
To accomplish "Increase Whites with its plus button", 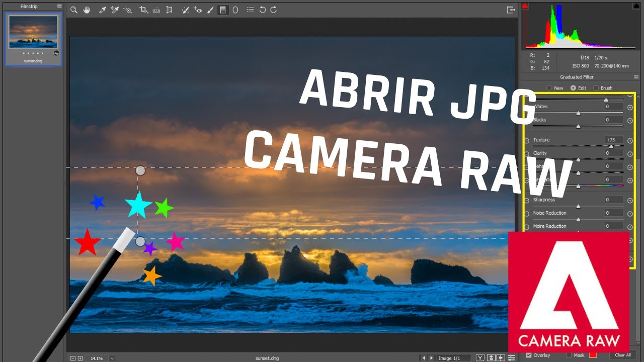I will 630,108.
